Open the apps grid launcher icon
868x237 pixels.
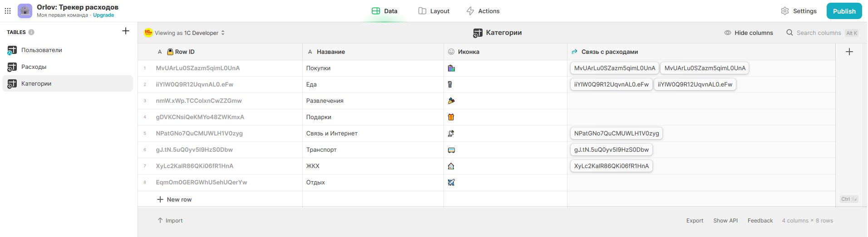tap(8, 11)
